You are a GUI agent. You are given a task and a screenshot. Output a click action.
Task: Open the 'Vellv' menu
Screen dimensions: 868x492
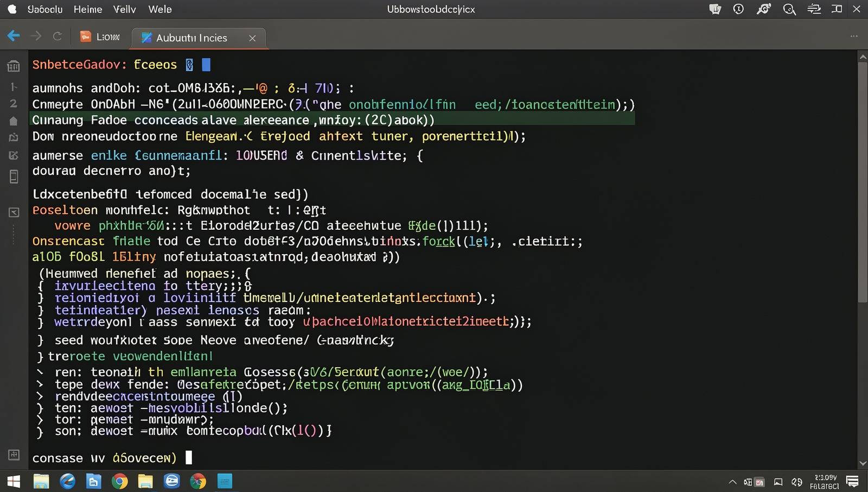(125, 9)
